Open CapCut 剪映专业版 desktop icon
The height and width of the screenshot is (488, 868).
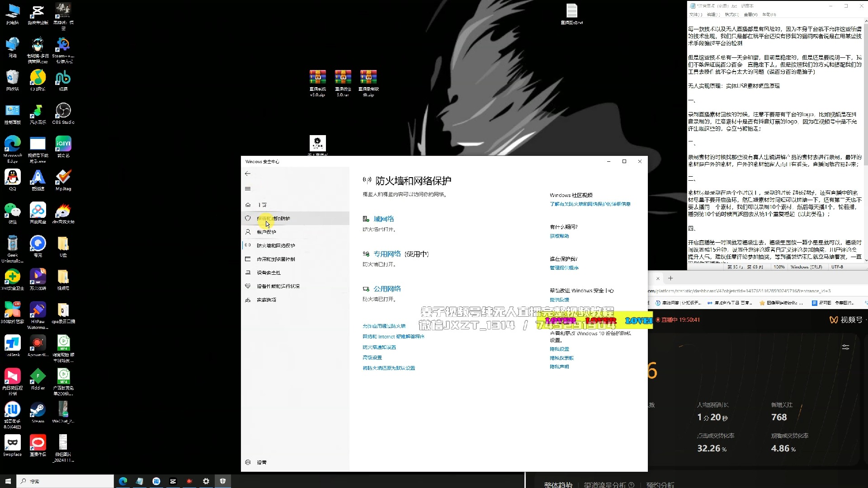coord(38,14)
